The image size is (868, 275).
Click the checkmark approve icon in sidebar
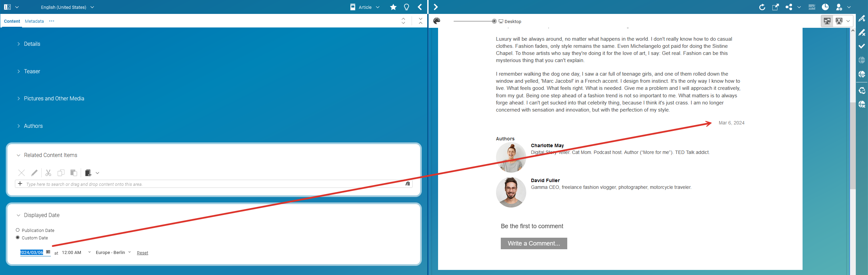click(862, 46)
